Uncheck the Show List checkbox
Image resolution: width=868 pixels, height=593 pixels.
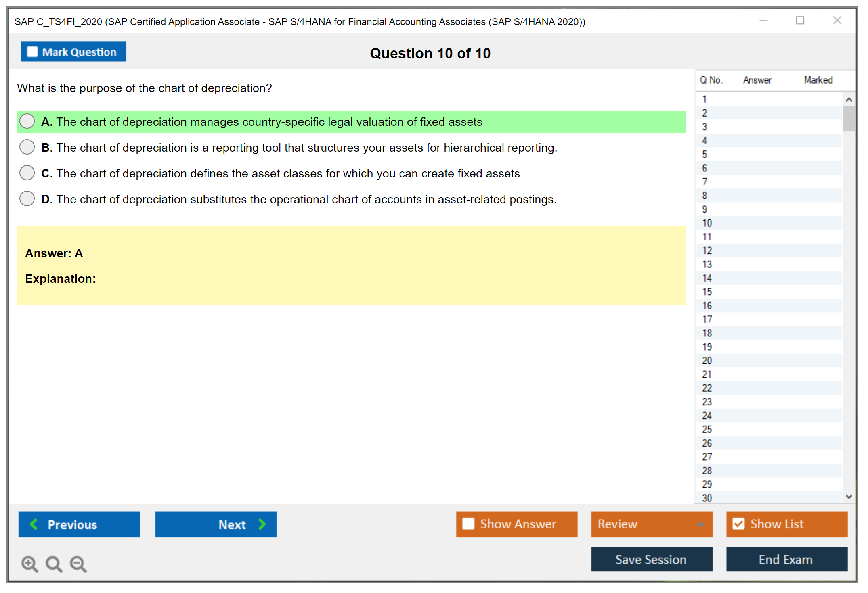(x=738, y=524)
